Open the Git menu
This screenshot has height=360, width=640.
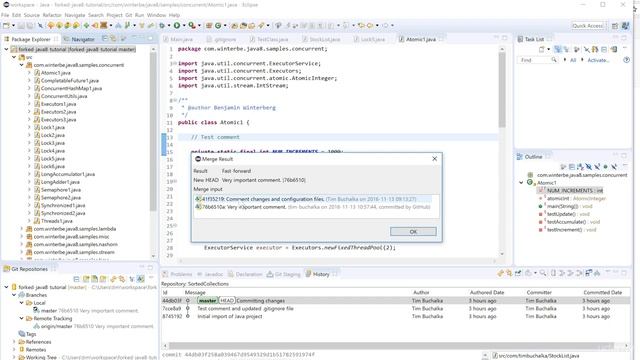pyautogui.click(x=129, y=15)
